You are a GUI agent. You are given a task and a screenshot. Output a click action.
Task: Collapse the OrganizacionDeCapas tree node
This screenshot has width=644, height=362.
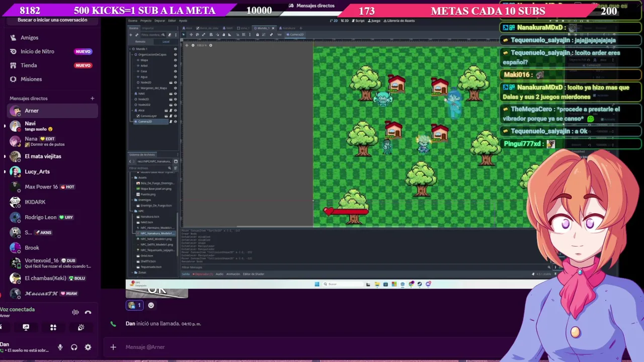(x=133, y=54)
